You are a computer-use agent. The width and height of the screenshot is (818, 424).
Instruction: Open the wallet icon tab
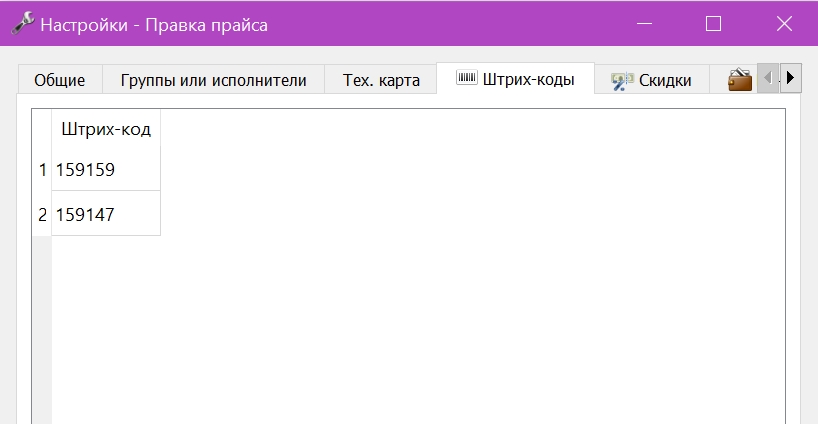tap(740, 80)
